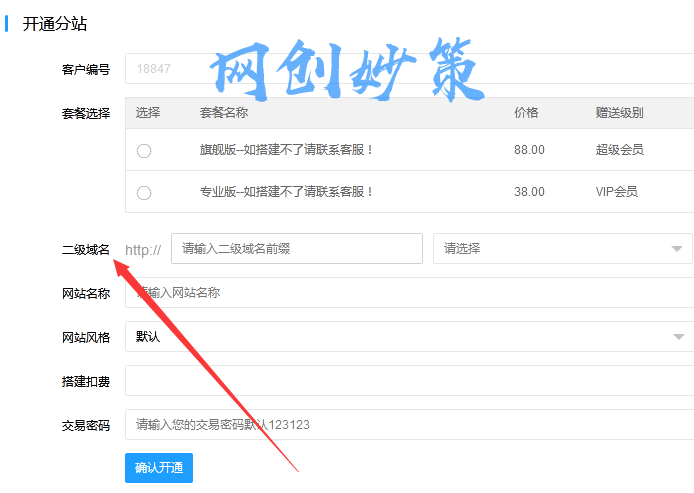This screenshot has height=493, width=694.
Task: Click the arrow icon of 网站风格 dropdown
Action: point(679,337)
